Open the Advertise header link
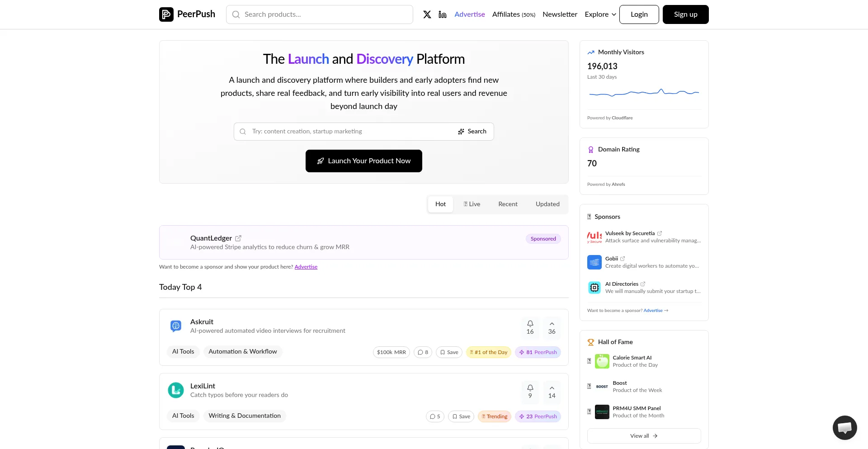This screenshot has height=449, width=868. coord(470,14)
